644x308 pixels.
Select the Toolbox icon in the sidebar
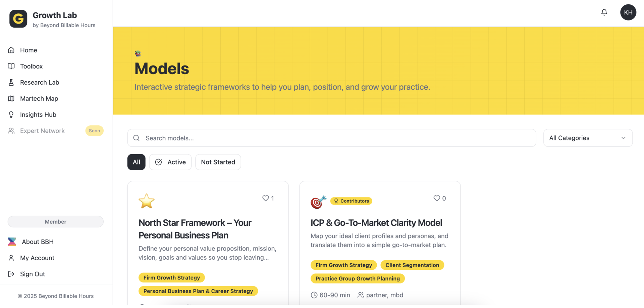11,66
